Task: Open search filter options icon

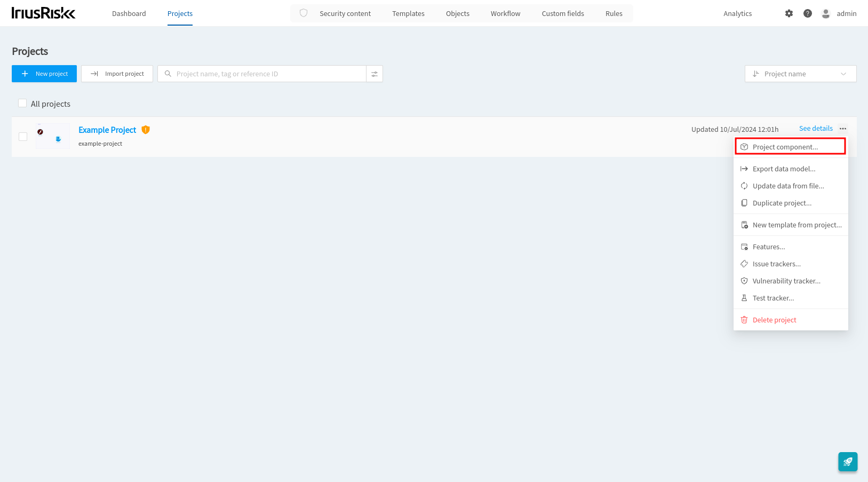Action: [375, 74]
